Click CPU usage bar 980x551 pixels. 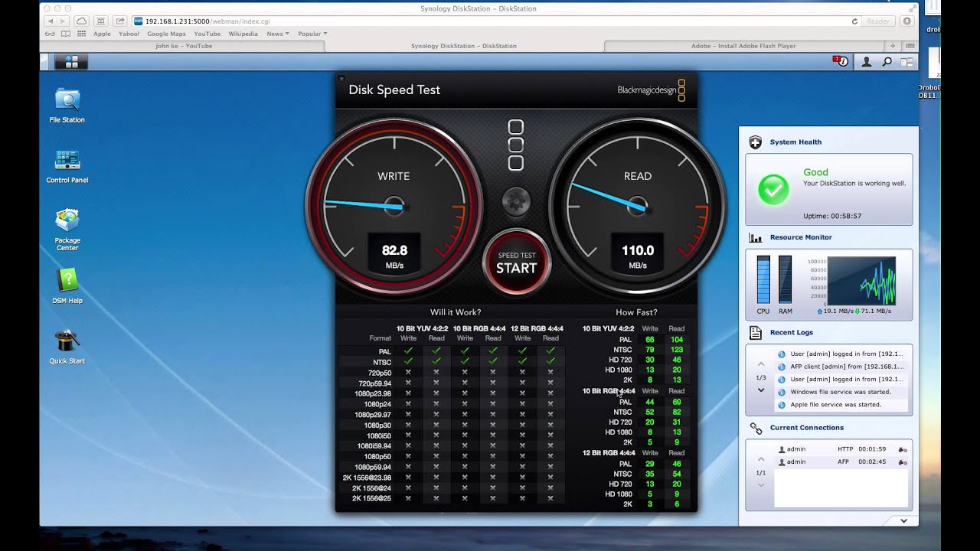763,280
